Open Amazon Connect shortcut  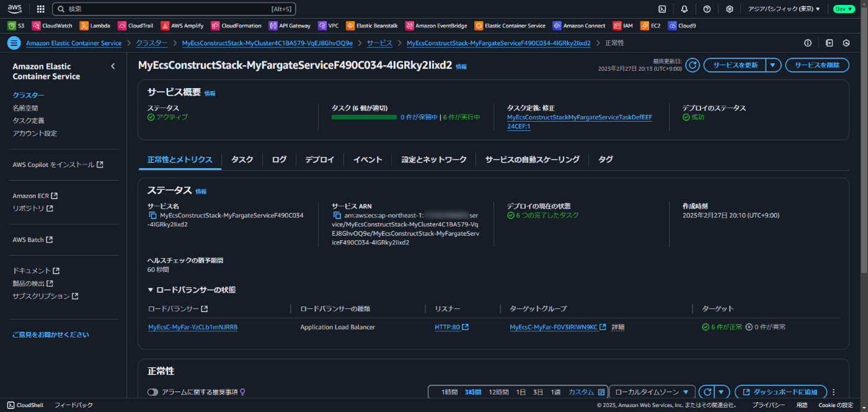click(579, 26)
